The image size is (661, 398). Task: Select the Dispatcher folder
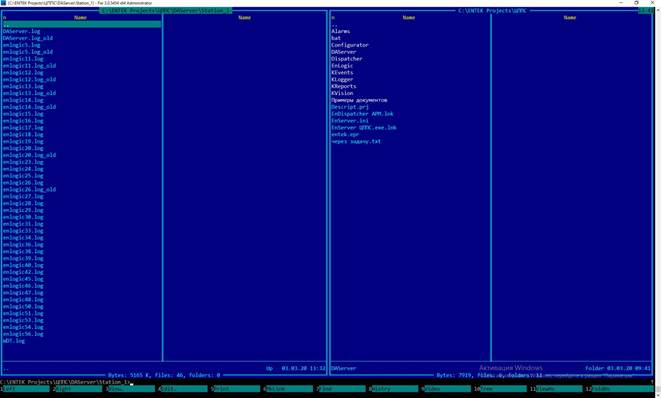pyautogui.click(x=347, y=59)
